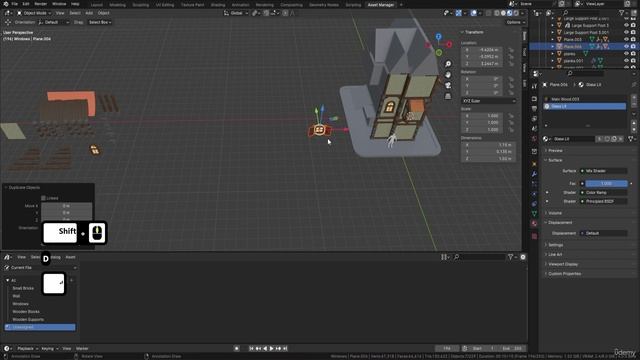Expand the Preview panel
Image resolution: width=640 pixels, height=360 pixels.
[x=554, y=151]
